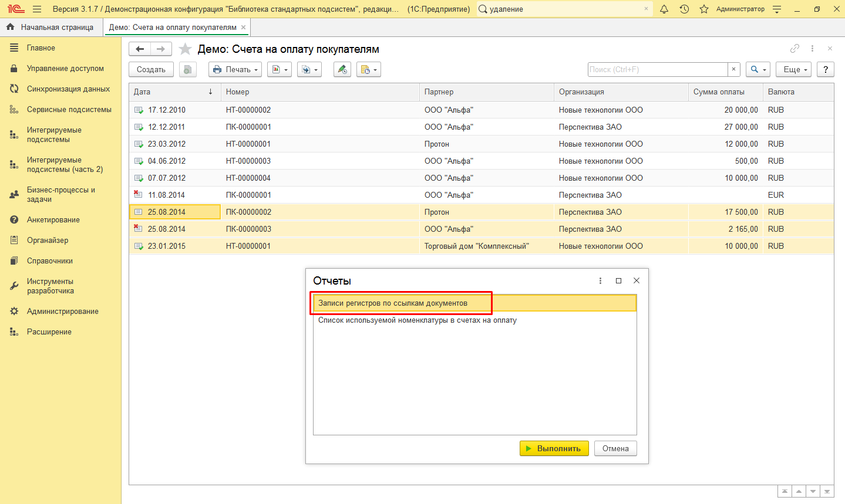Switch to Начальная страница tab

click(x=50, y=27)
